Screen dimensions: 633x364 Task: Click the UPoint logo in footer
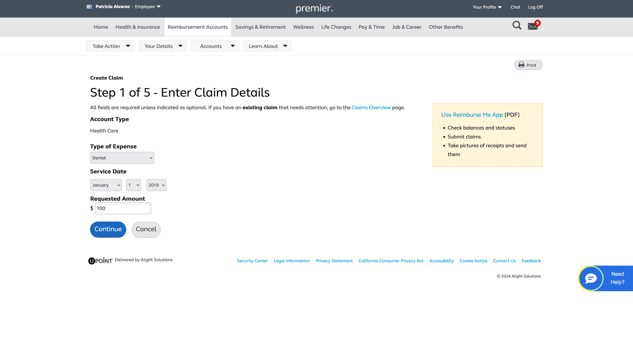pos(101,261)
